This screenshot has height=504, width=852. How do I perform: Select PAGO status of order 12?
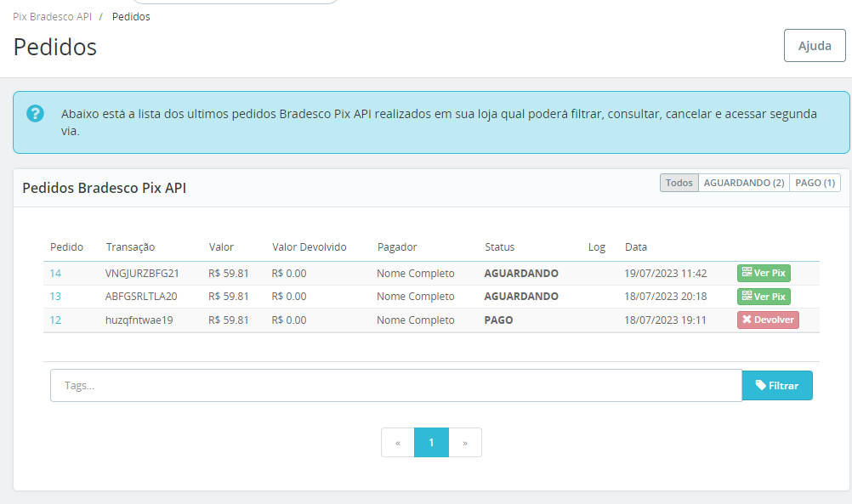pyautogui.click(x=499, y=320)
